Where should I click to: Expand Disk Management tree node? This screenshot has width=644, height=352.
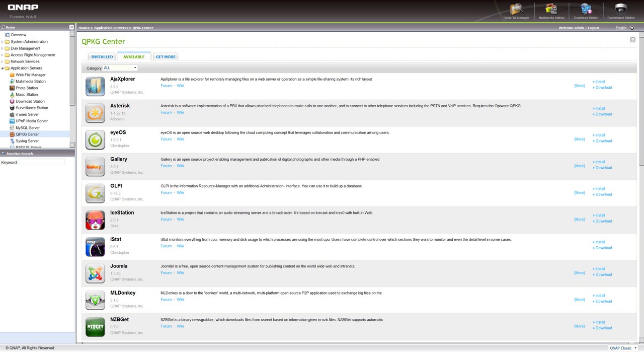(2, 48)
